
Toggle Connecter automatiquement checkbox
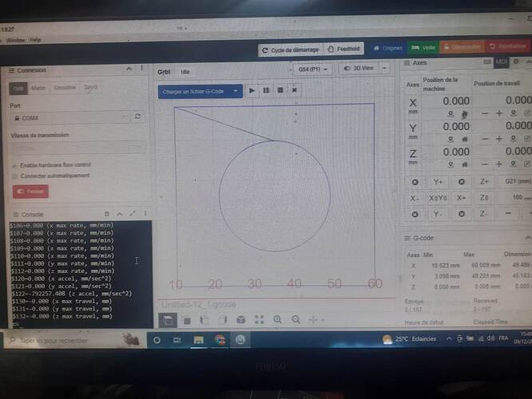tap(14, 176)
